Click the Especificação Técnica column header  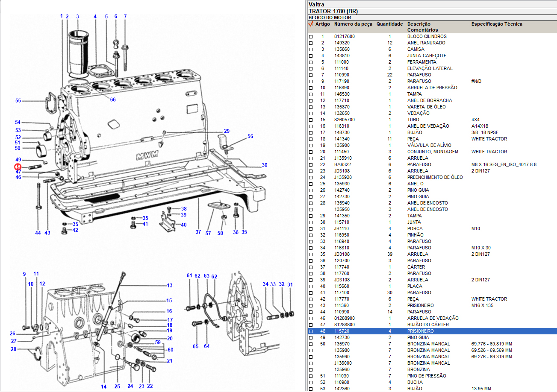coord(497,24)
